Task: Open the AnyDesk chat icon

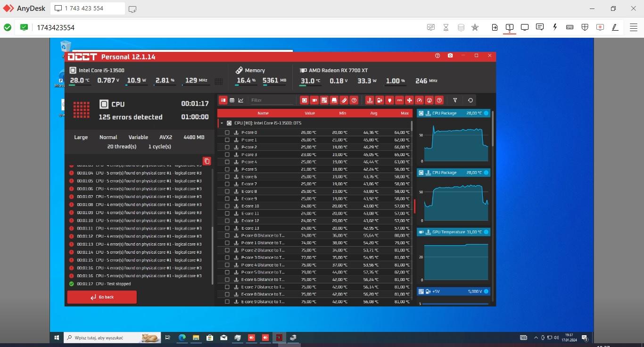Action: coord(540,27)
